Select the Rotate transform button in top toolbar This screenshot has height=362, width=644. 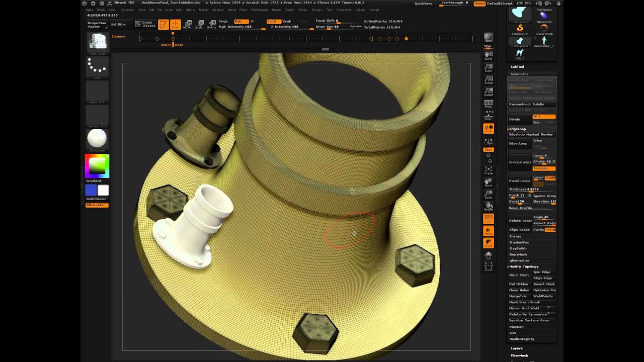point(212,25)
